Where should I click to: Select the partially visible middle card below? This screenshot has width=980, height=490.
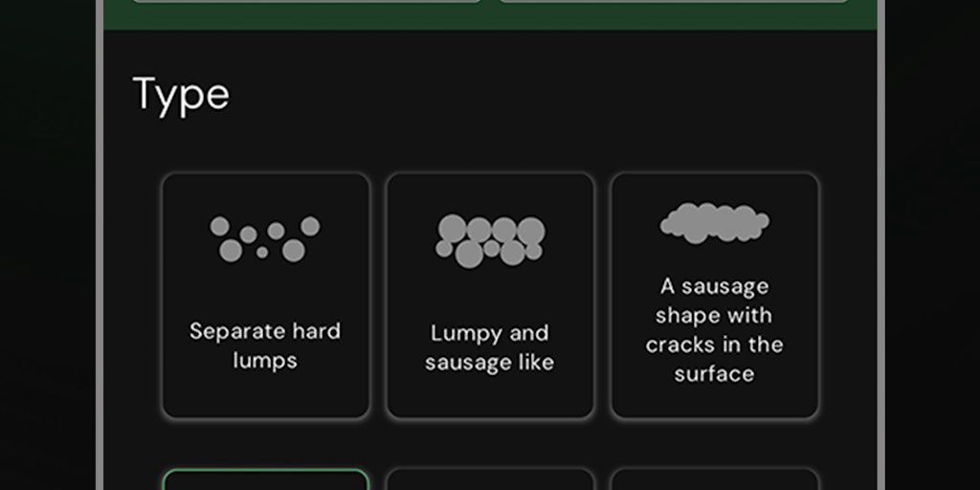point(490,479)
